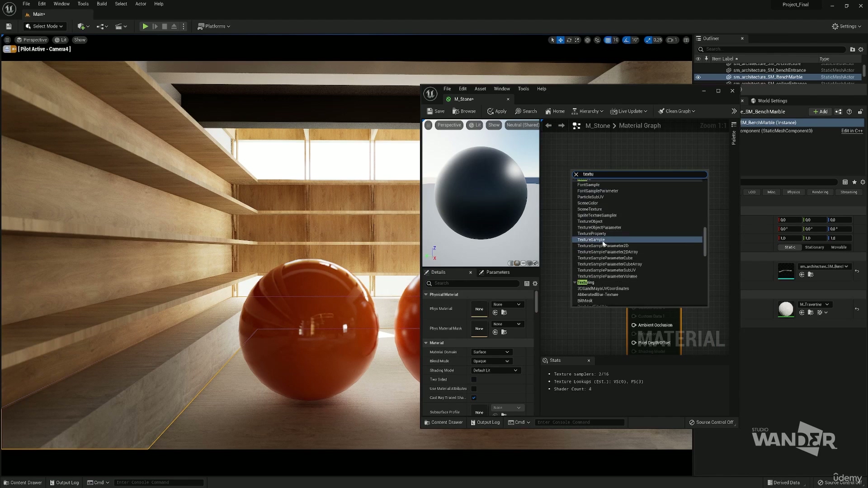
Task: Click the Apply material button
Action: [496, 111]
